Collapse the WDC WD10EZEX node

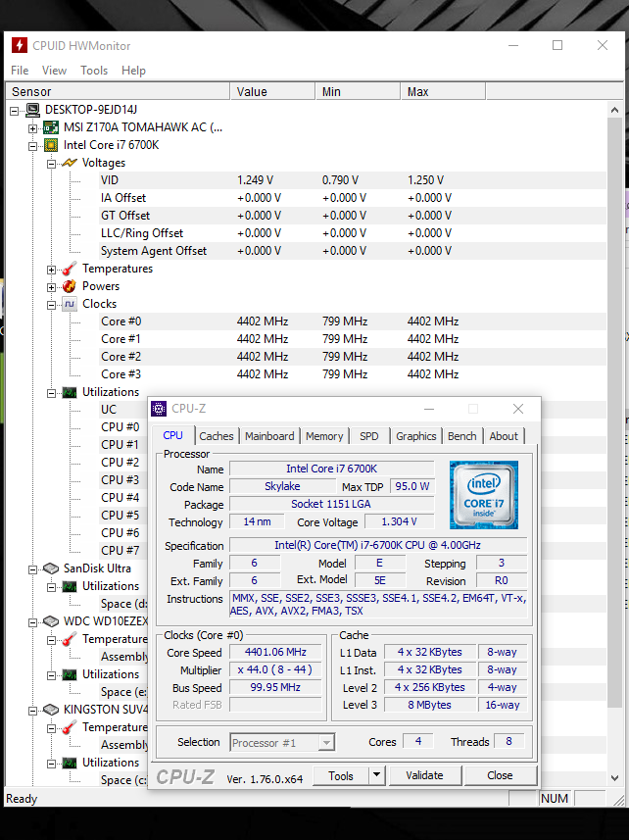tap(33, 622)
